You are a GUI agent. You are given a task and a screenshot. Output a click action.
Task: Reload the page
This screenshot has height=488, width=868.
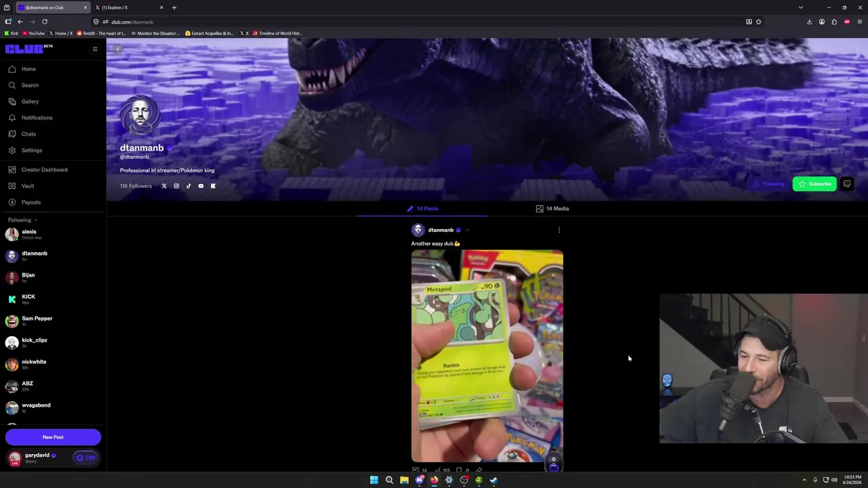coord(45,22)
